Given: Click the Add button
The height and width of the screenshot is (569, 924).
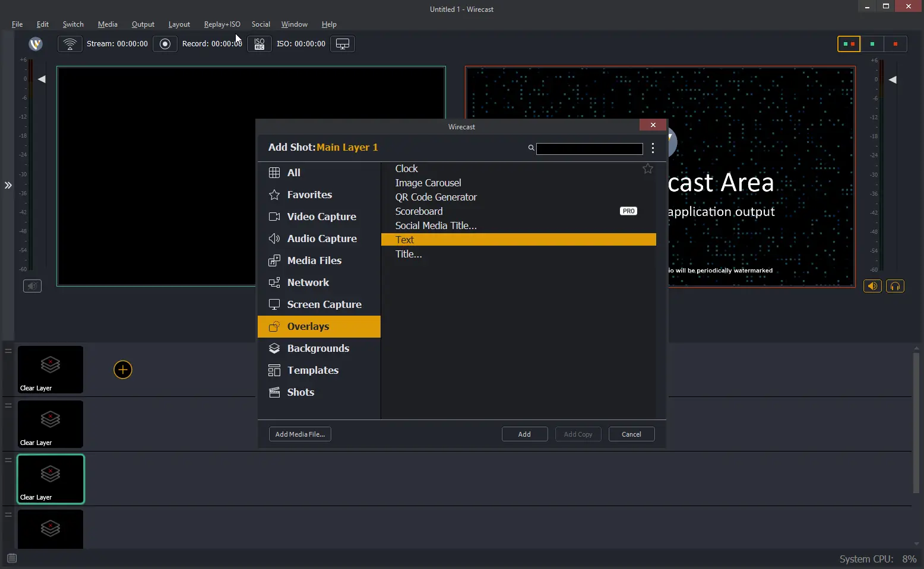Looking at the screenshot, I should coord(524,434).
